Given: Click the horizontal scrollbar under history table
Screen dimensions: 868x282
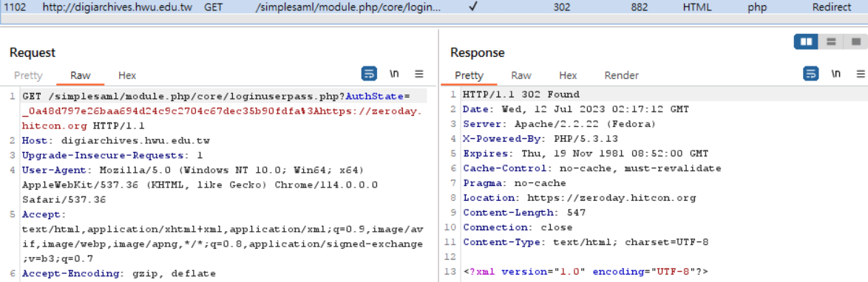Looking at the screenshot, I should coord(434,19).
